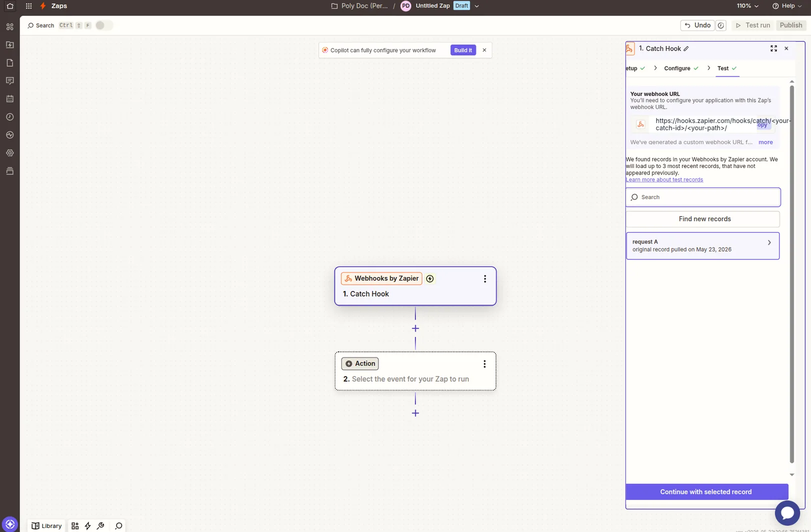Open the three-dot menu on Catch Hook step
811x532 pixels.
click(x=484, y=279)
